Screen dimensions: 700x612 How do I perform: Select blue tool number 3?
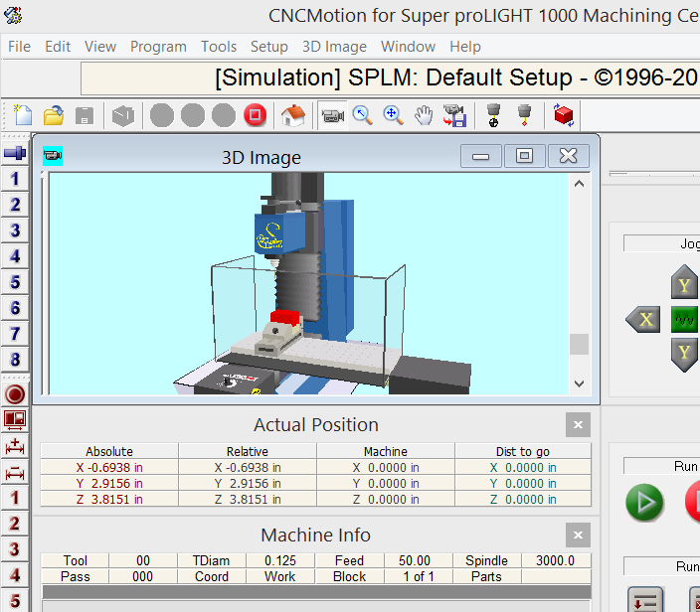[15, 230]
